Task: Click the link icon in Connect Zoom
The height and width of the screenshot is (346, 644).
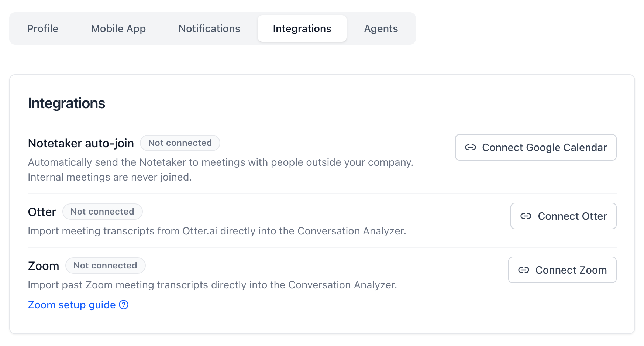Action: tap(524, 270)
